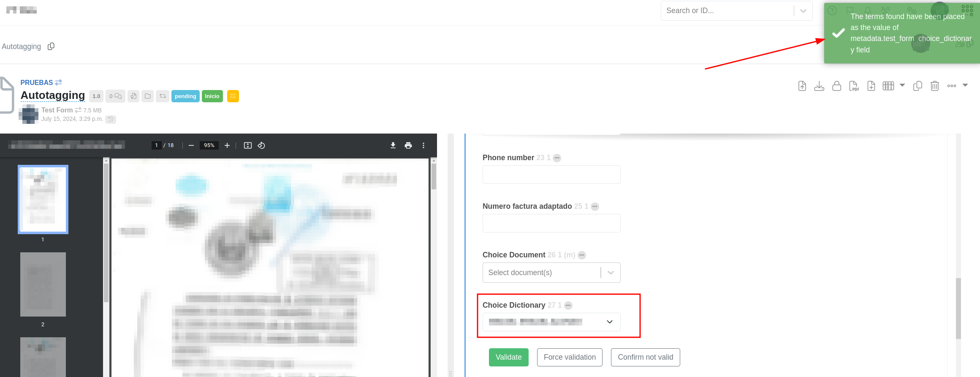Click the Force validation button
Image resolution: width=980 pixels, height=377 pixels.
(570, 357)
